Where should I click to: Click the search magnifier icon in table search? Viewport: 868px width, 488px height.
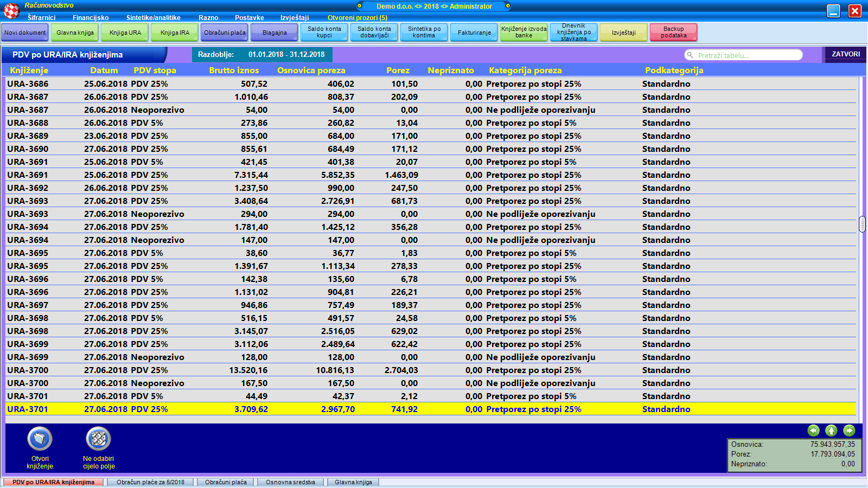[690, 55]
